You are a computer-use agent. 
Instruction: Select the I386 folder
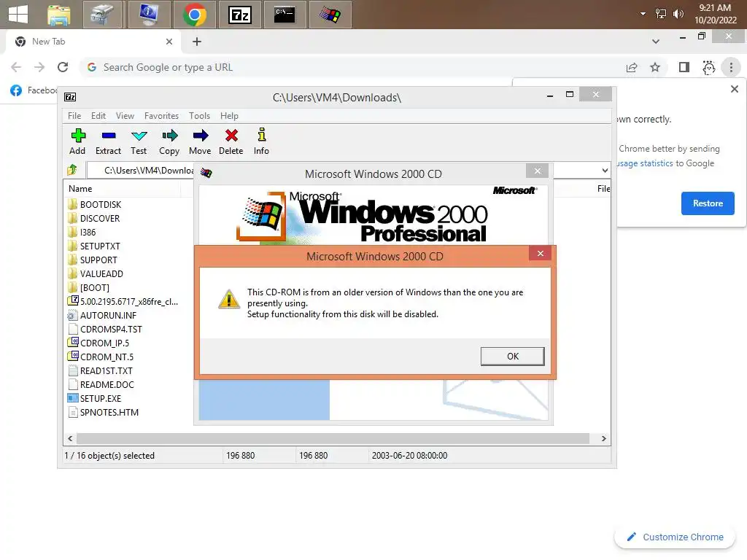click(x=82, y=233)
